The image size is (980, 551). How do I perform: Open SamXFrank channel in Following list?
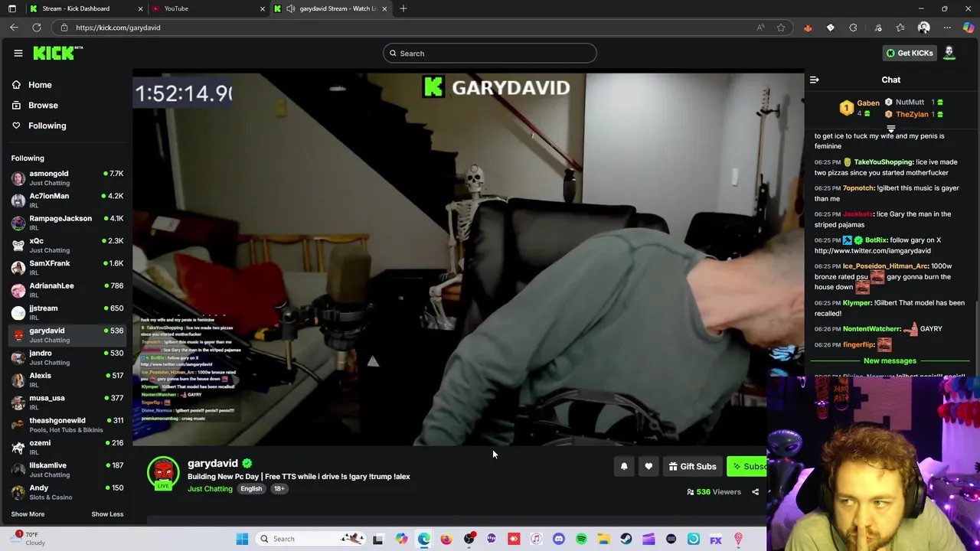(x=67, y=267)
